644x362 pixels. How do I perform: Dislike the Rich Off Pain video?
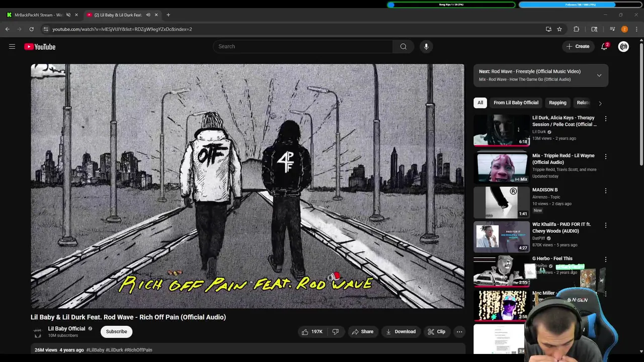pyautogui.click(x=336, y=332)
